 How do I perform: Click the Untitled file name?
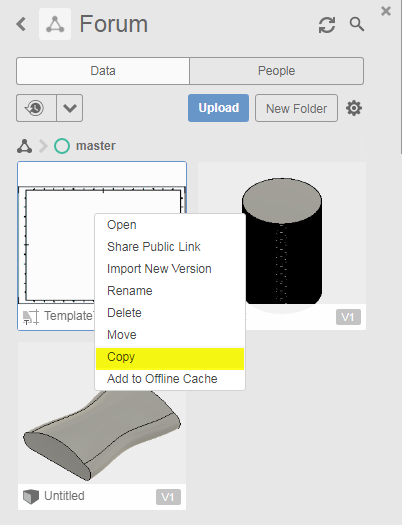pos(64,496)
